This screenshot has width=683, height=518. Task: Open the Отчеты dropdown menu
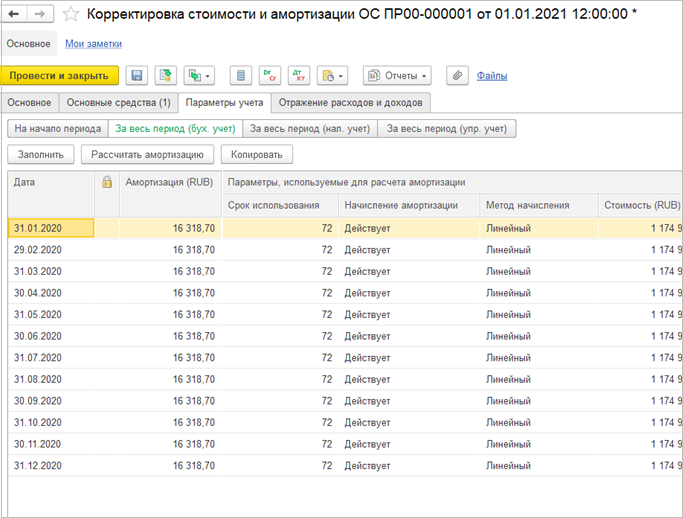[396, 76]
